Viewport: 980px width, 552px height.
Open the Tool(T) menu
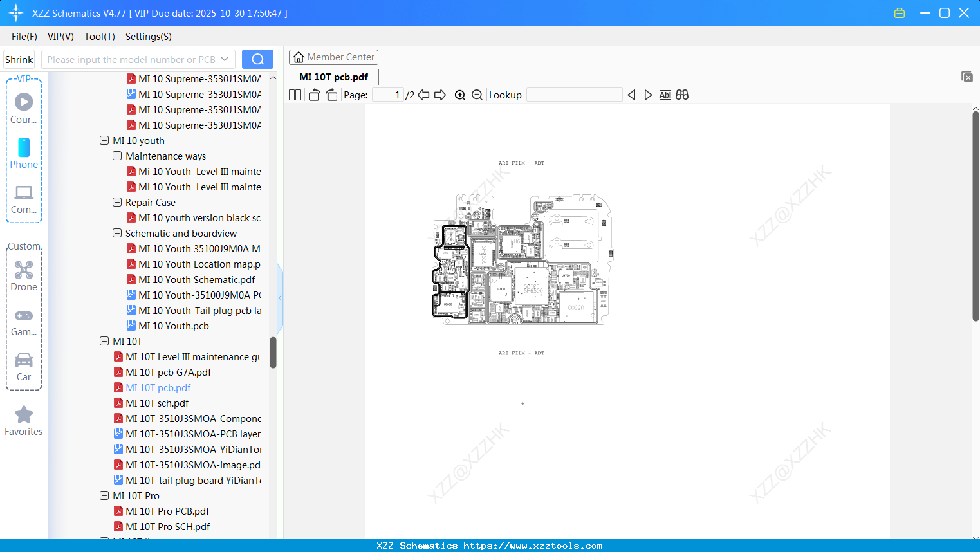[x=100, y=37]
